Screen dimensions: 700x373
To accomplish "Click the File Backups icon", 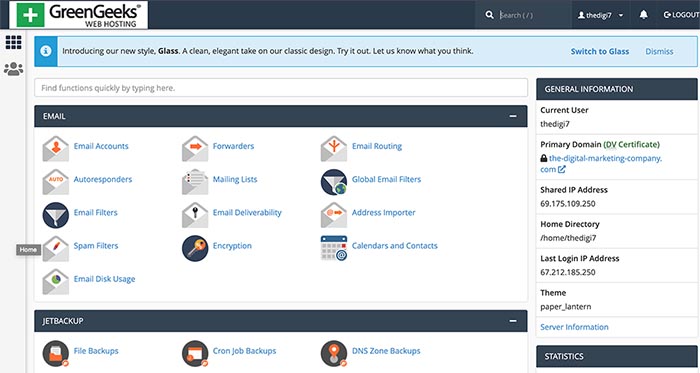I will [x=56, y=353].
